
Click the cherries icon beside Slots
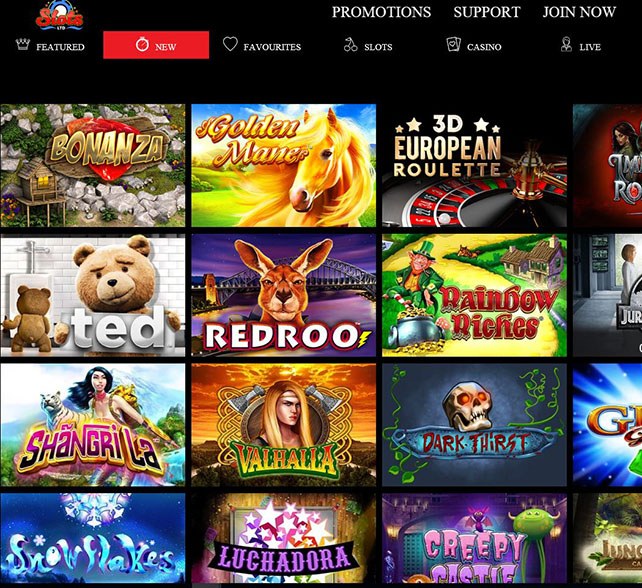pos(350,44)
